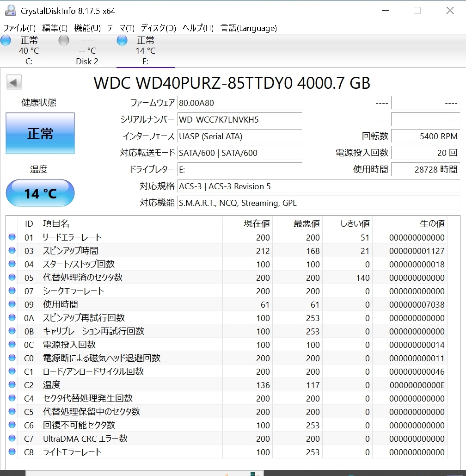Click worst value 168 in スピンアップ時間 row
Screen dimensions: 466x476
tap(313, 251)
